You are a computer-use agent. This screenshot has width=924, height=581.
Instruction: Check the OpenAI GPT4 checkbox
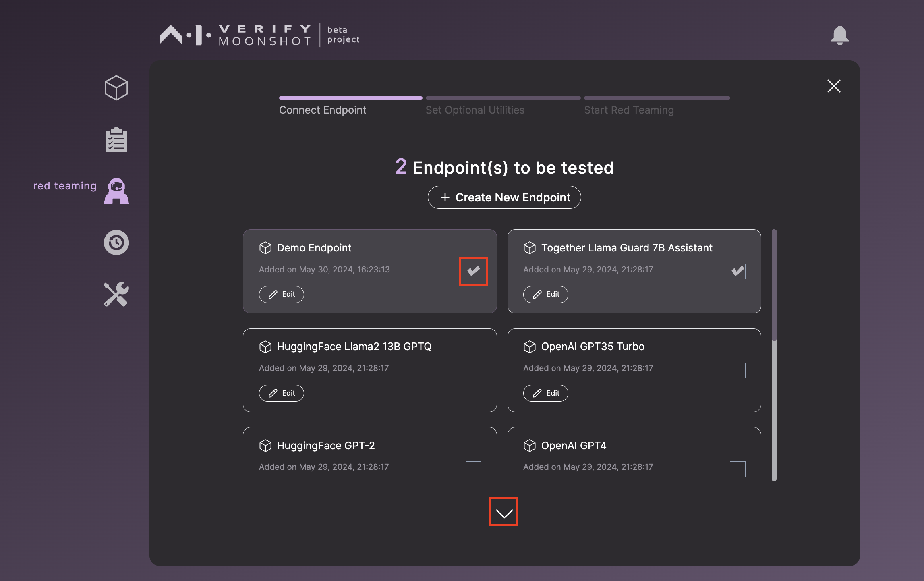coord(738,469)
